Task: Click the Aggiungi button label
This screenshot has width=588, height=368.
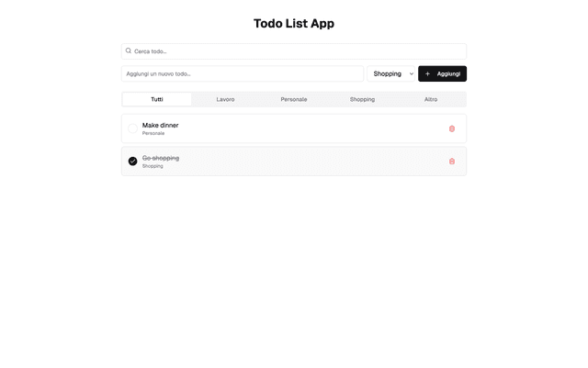Action: pos(448,73)
